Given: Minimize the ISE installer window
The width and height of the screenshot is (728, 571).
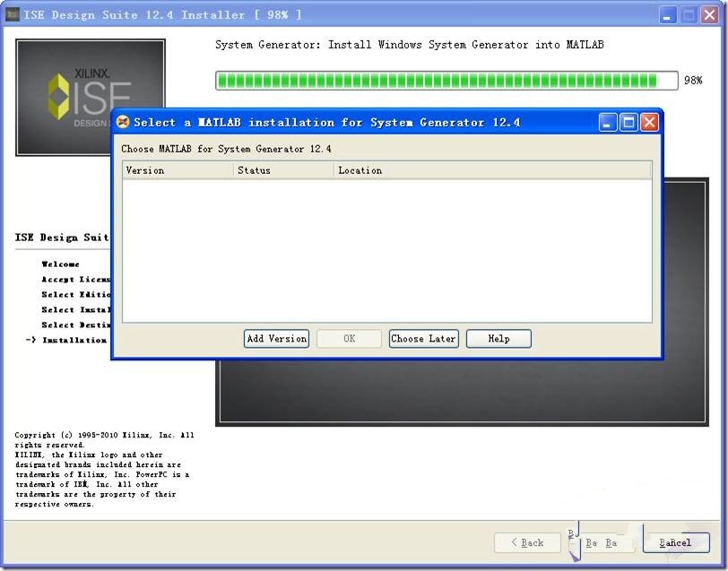Looking at the screenshot, I should click(x=667, y=15).
